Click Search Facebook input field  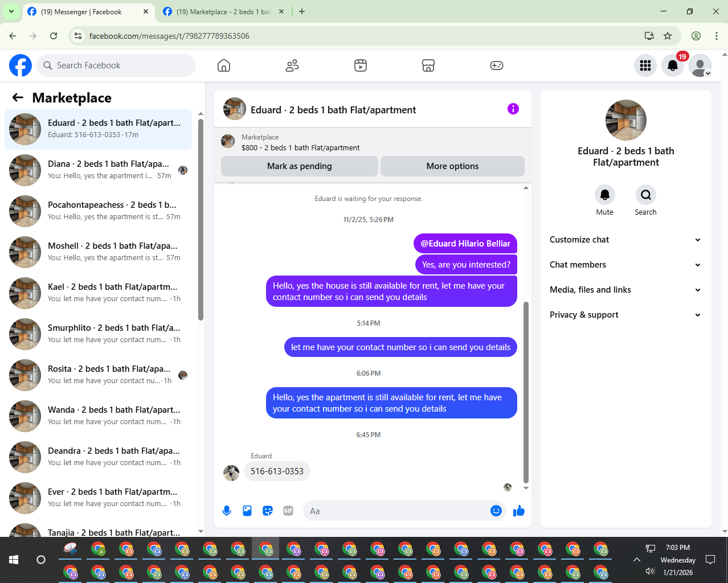pos(116,65)
